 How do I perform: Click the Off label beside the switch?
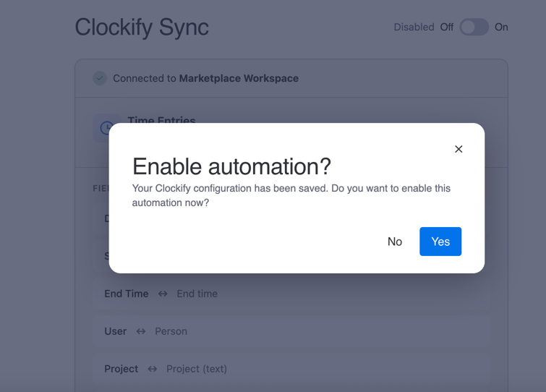(447, 27)
